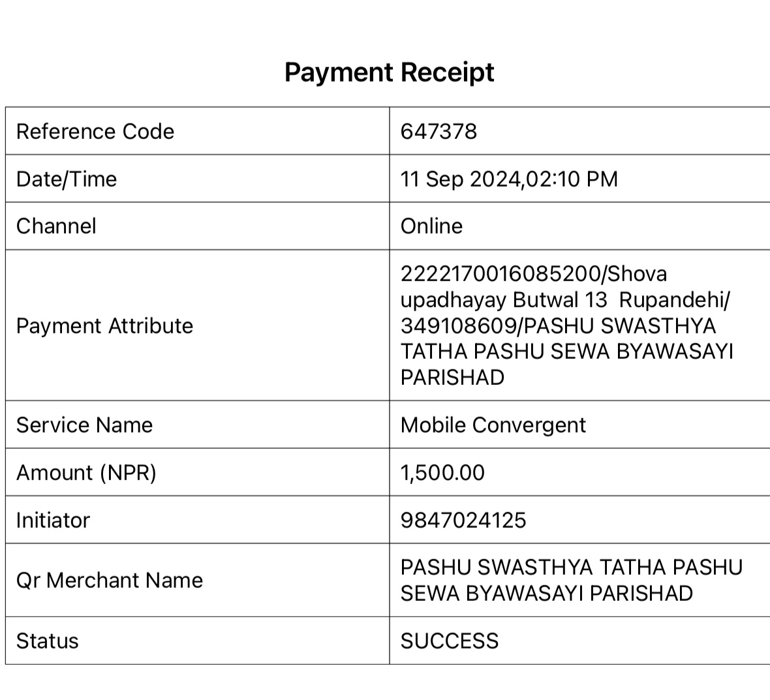Select the Amount (NPR) label

[x=86, y=473]
